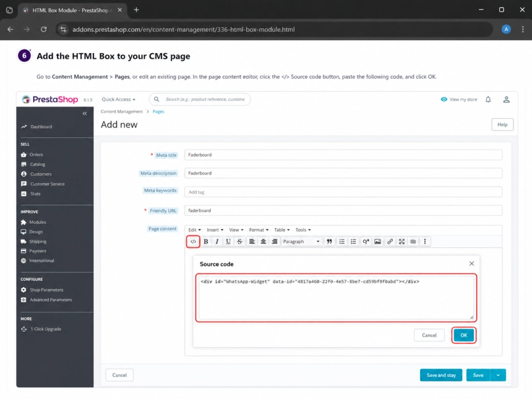This screenshot has height=399, width=532.
Task: Click the OK button in the Source code dialog
Action: pyautogui.click(x=463, y=335)
